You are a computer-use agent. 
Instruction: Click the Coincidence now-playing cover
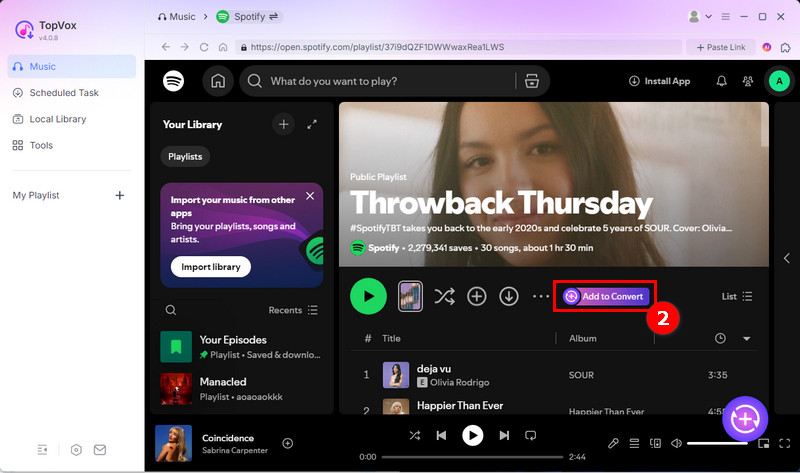coord(173,443)
